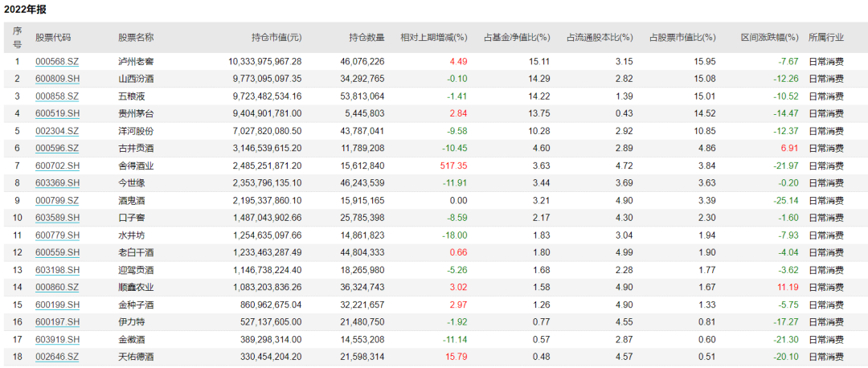This screenshot has height=368, width=868.
Task: Click the 所属行业 column header
Action: 826,38
